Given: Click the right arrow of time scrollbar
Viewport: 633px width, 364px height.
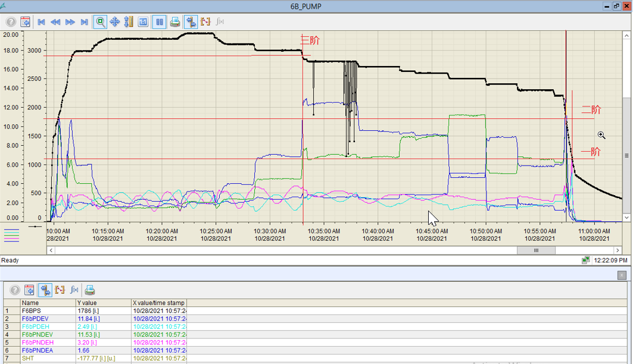Looking at the screenshot, I should (x=618, y=250).
